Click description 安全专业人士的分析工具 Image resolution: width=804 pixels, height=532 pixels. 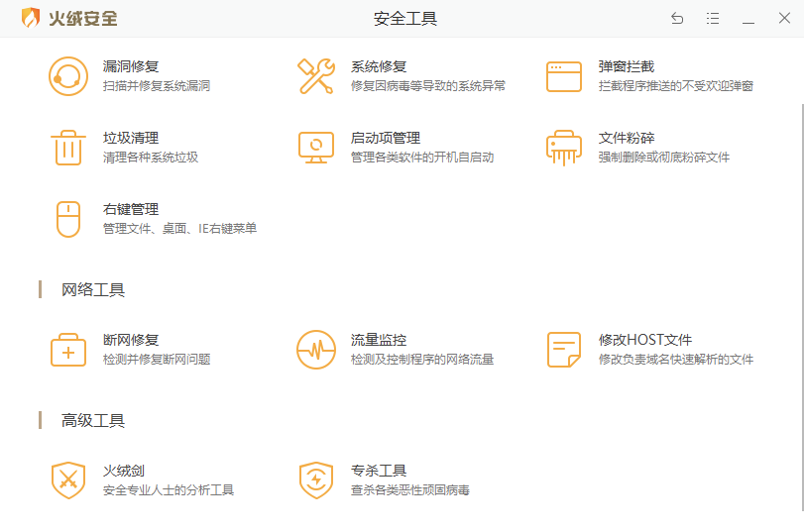169,489
